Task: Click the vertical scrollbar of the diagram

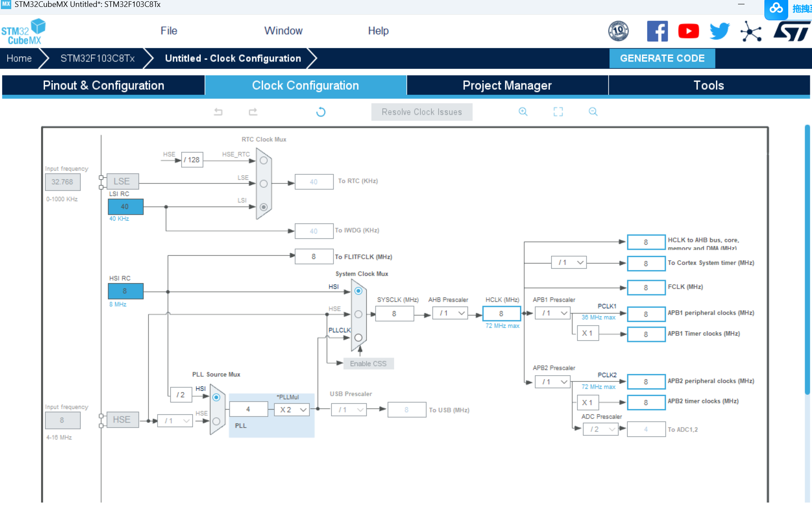Action: click(x=807, y=260)
